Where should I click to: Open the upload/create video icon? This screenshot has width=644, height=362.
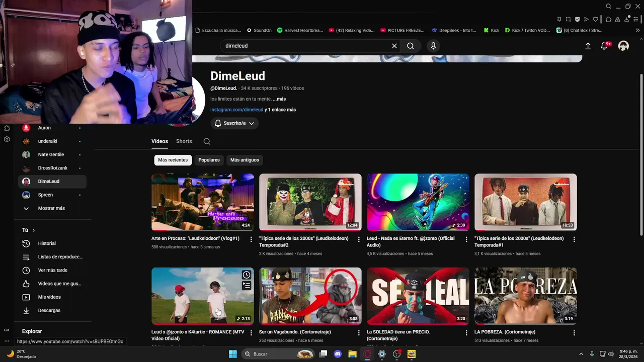click(x=588, y=46)
